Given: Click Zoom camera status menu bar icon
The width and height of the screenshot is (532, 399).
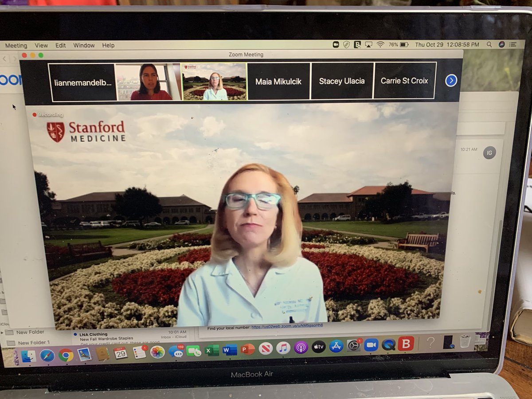Looking at the screenshot, I should 336,44.
